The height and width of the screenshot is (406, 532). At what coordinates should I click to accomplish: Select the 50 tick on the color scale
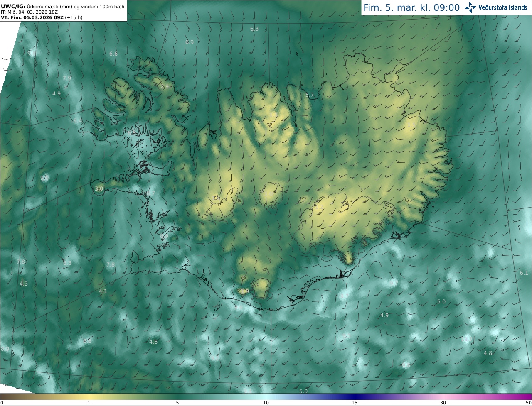point(528,403)
